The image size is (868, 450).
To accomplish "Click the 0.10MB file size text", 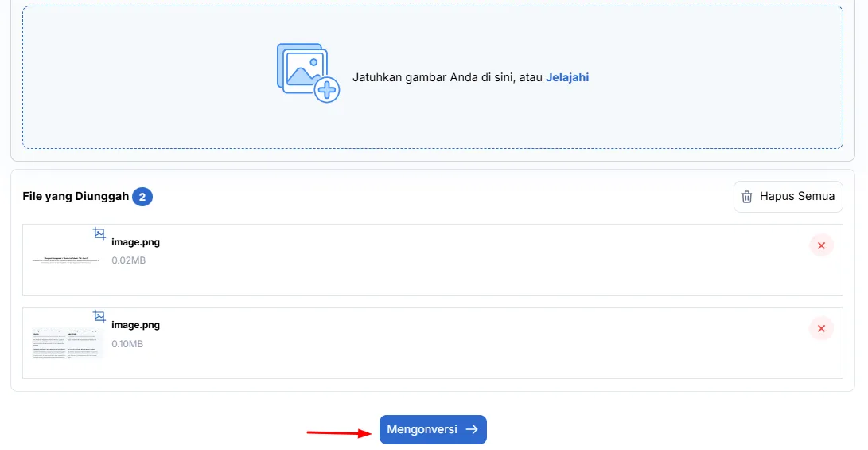I will (x=127, y=344).
